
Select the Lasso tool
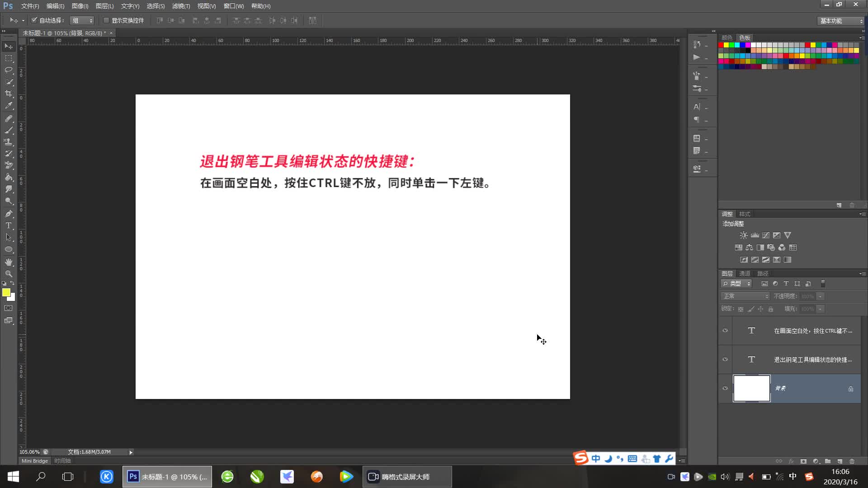9,70
